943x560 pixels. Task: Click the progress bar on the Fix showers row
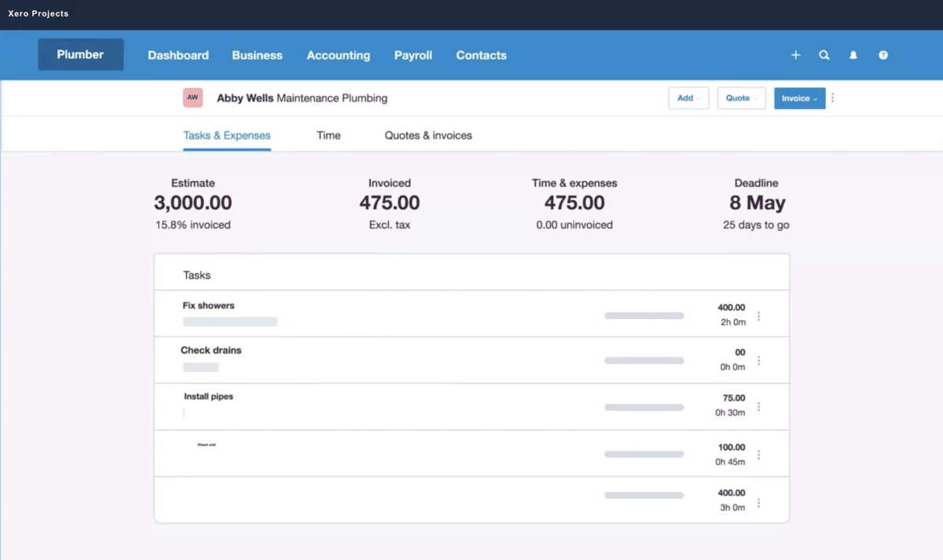(x=644, y=315)
